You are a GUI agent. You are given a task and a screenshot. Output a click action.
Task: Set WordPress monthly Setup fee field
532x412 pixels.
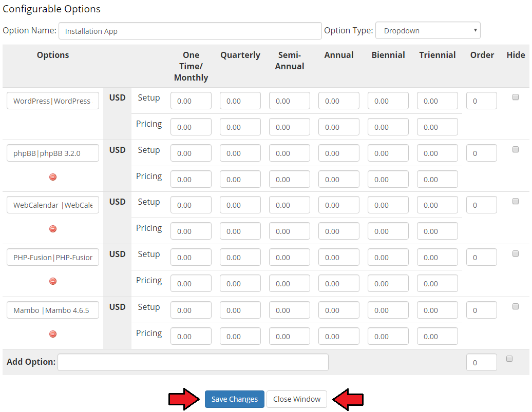pyautogui.click(x=191, y=101)
